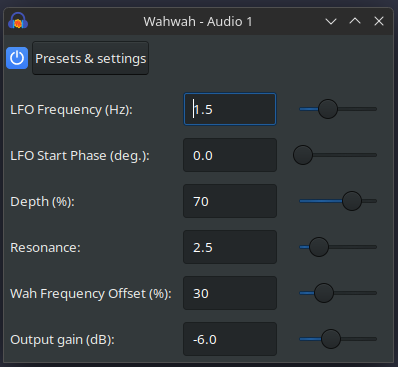Click the Depth slider knob
This screenshot has height=367, width=398.
(352, 201)
